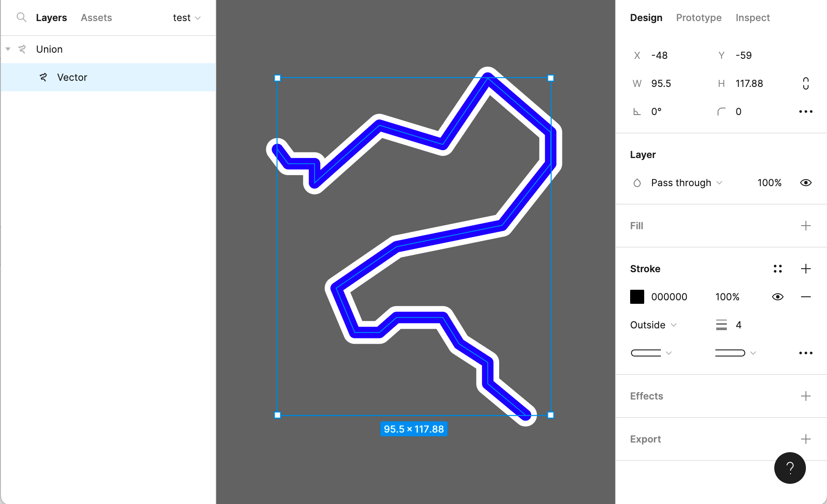Viewport: 827px width, 504px height.
Task: Click the corner radius icon
Action: click(x=721, y=112)
